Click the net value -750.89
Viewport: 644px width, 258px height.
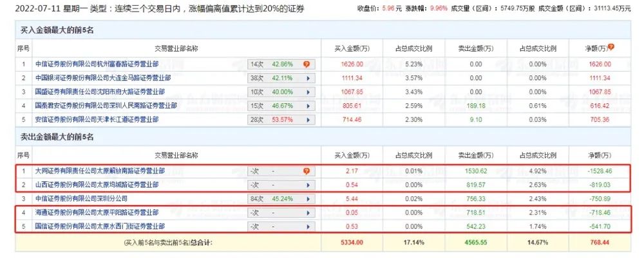tap(600, 199)
